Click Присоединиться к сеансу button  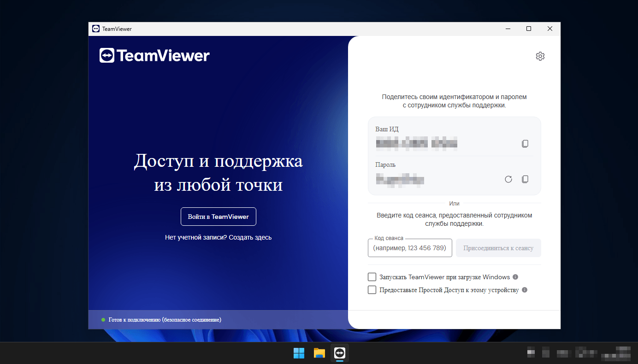[x=498, y=248]
